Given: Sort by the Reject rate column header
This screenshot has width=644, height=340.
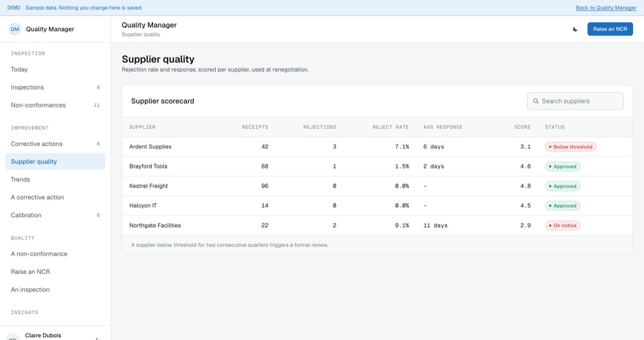Looking at the screenshot, I should [x=390, y=127].
